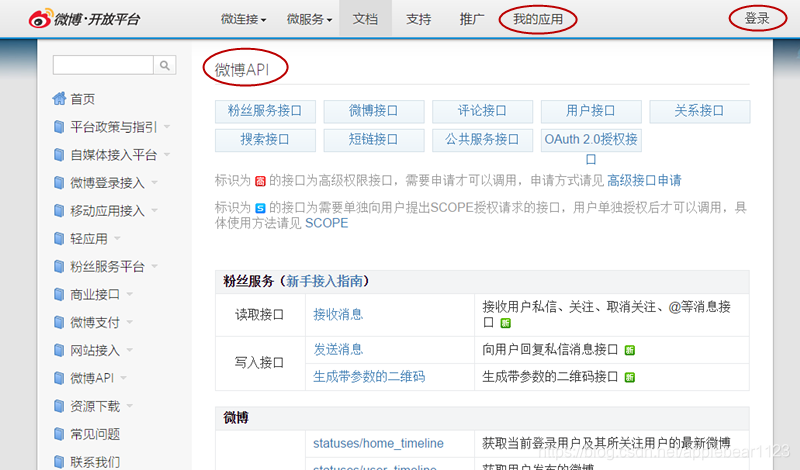Click the blue SCOPE badge icon
The width and height of the screenshot is (800, 470).
click(x=260, y=208)
